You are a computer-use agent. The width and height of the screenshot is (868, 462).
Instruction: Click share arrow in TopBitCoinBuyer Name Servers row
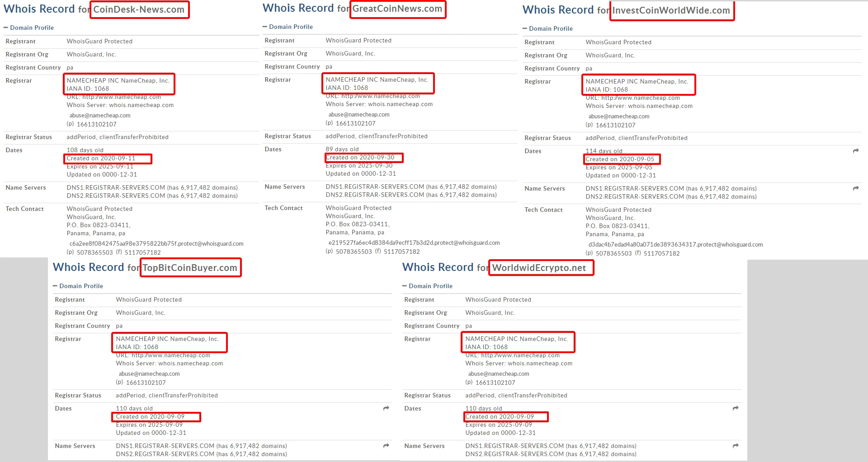coord(386,446)
